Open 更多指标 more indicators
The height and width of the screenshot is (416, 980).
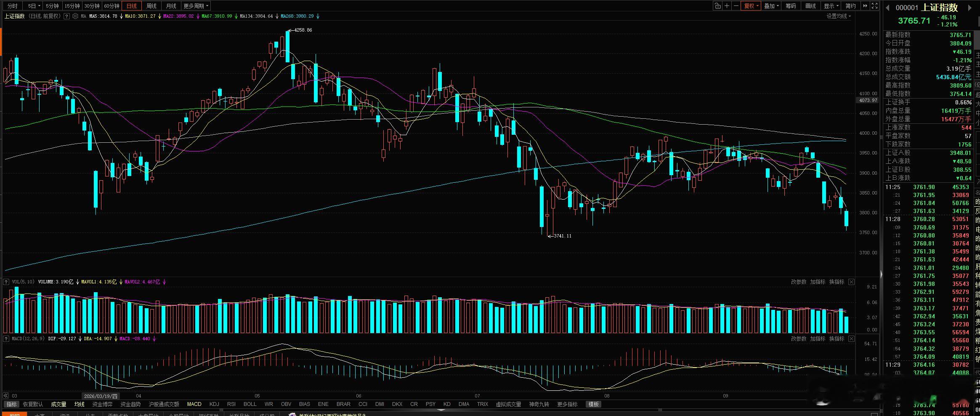tap(567, 404)
